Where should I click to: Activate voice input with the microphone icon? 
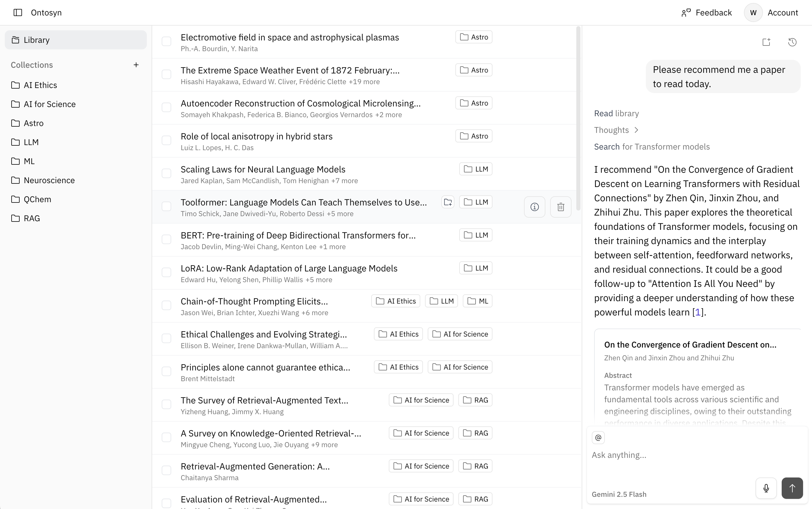click(x=765, y=488)
